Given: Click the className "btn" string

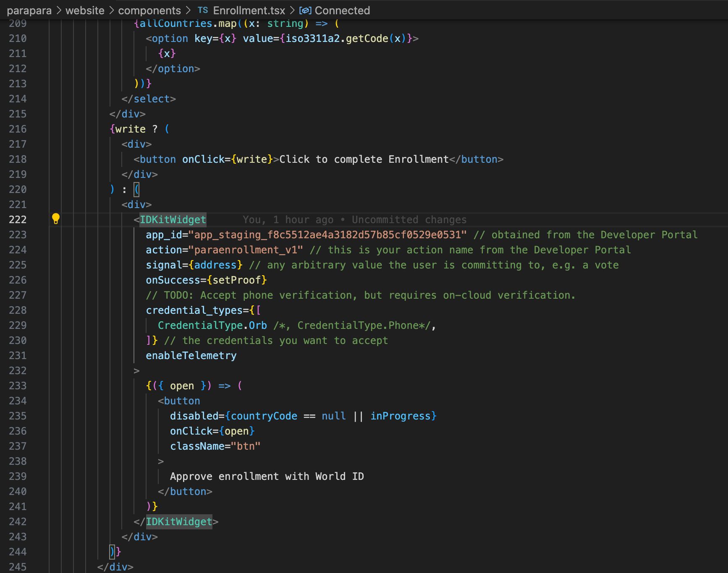Looking at the screenshot, I should click(x=246, y=446).
